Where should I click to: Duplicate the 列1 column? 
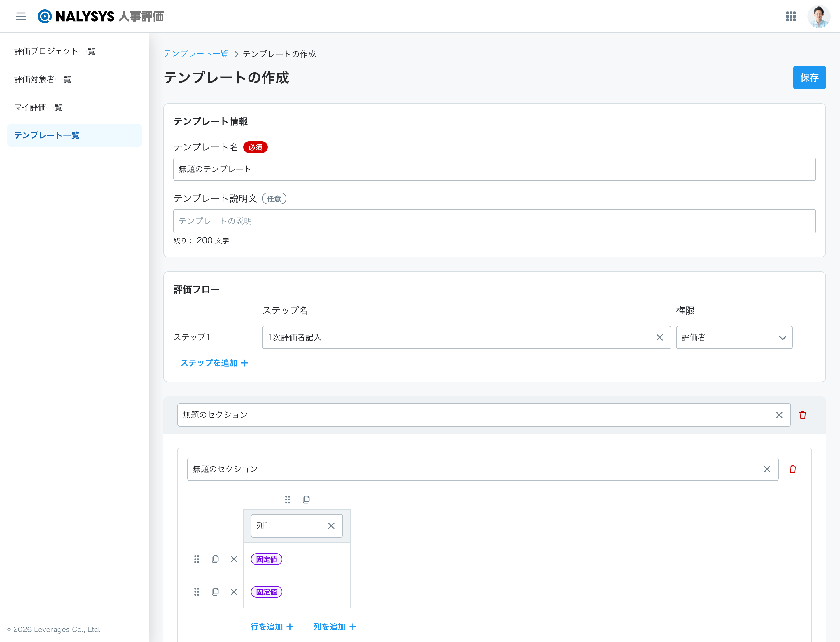pos(306,500)
